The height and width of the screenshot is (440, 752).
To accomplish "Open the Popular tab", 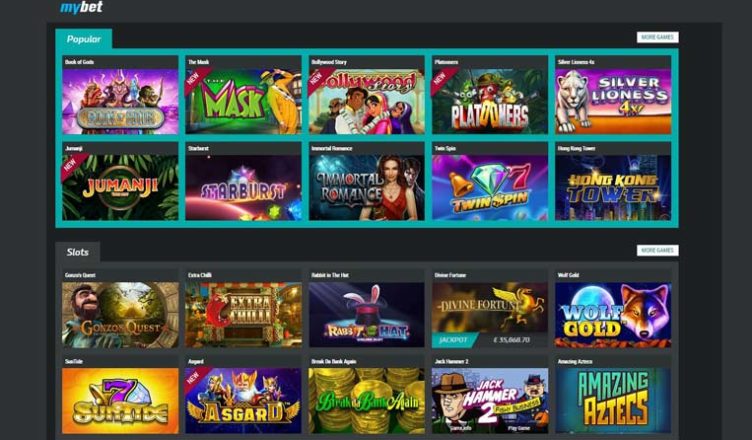I will [x=83, y=39].
